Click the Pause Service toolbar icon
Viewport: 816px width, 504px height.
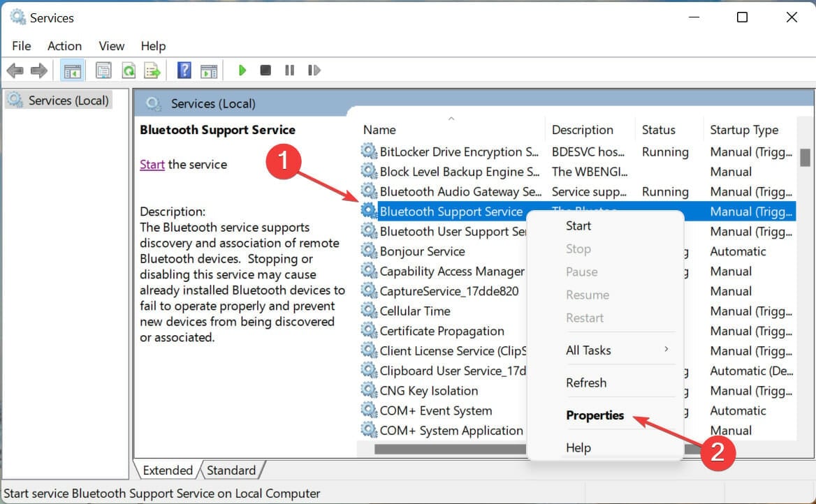tap(290, 71)
